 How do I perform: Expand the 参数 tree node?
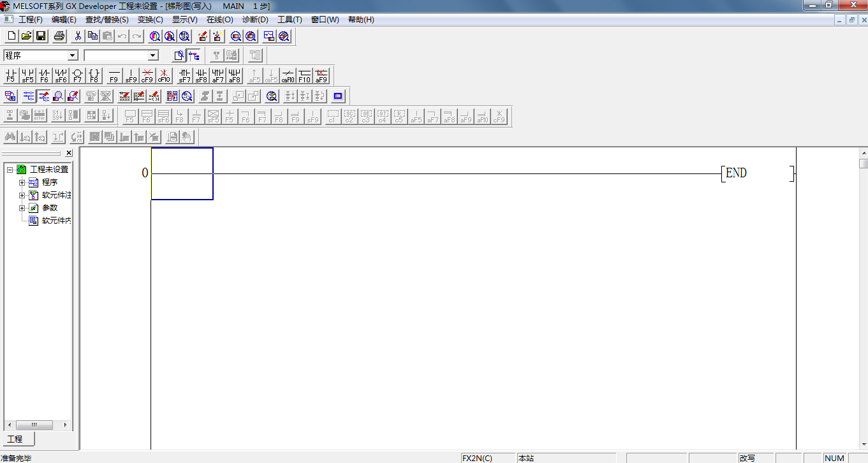tap(22, 208)
